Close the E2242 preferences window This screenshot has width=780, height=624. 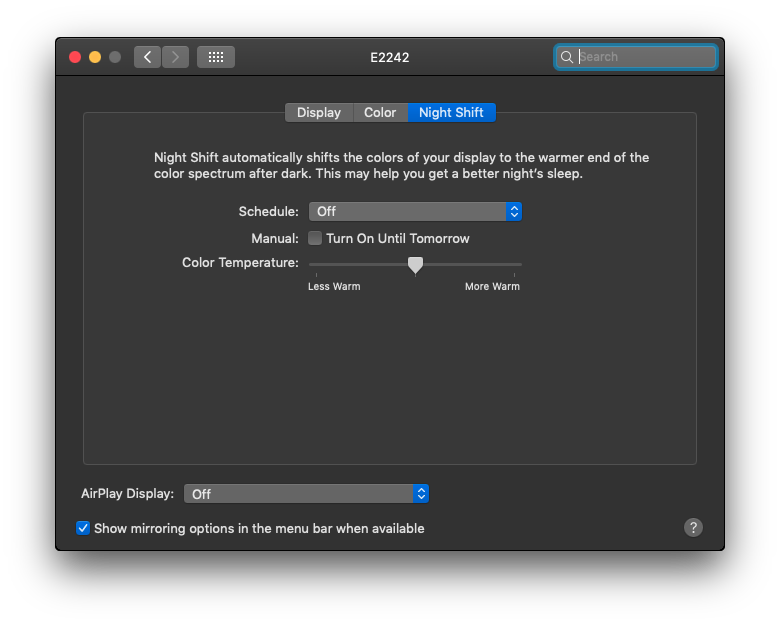click(x=75, y=57)
